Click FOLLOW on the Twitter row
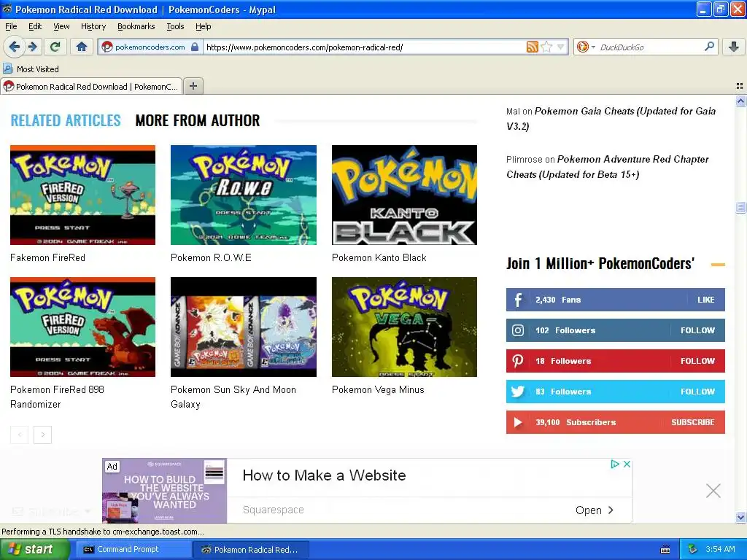 (697, 392)
